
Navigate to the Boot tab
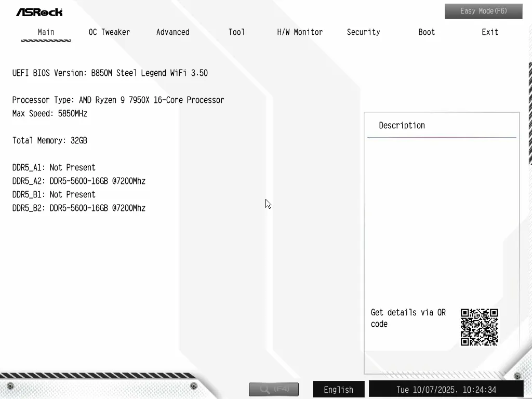coord(427,32)
